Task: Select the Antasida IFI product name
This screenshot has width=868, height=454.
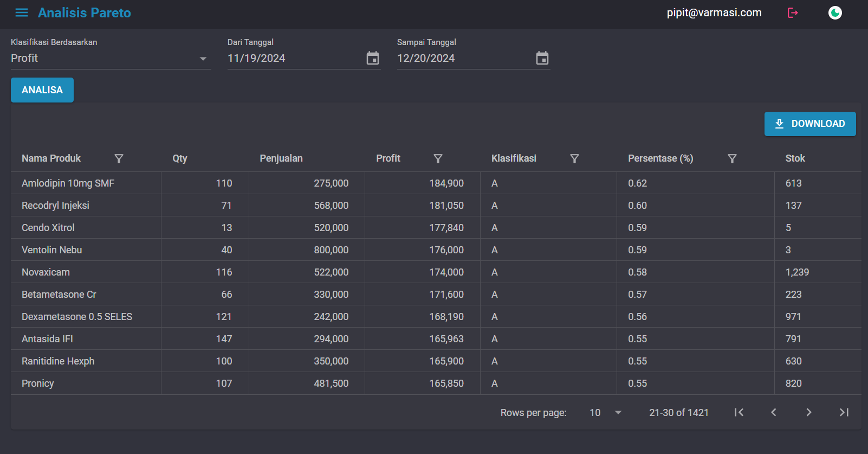Action: 47,339
